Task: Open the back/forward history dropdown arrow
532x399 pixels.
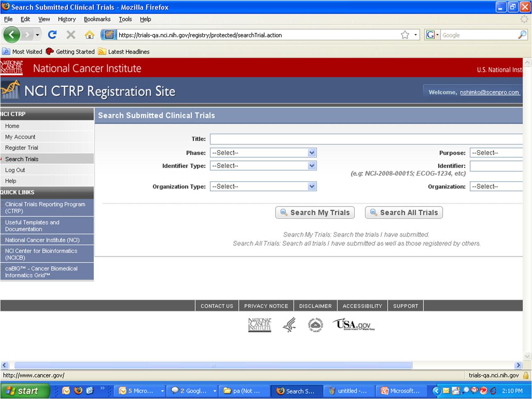Action: 37,35
